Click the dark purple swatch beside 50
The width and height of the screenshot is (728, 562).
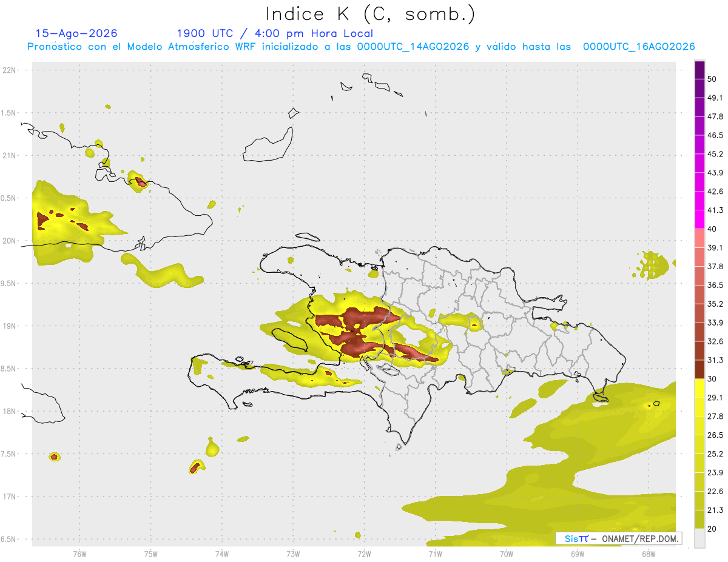[x=699, y=70]
